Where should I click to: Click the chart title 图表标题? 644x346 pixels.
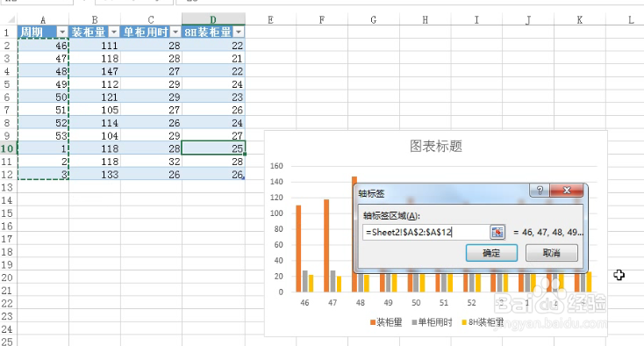coord(436,146)
